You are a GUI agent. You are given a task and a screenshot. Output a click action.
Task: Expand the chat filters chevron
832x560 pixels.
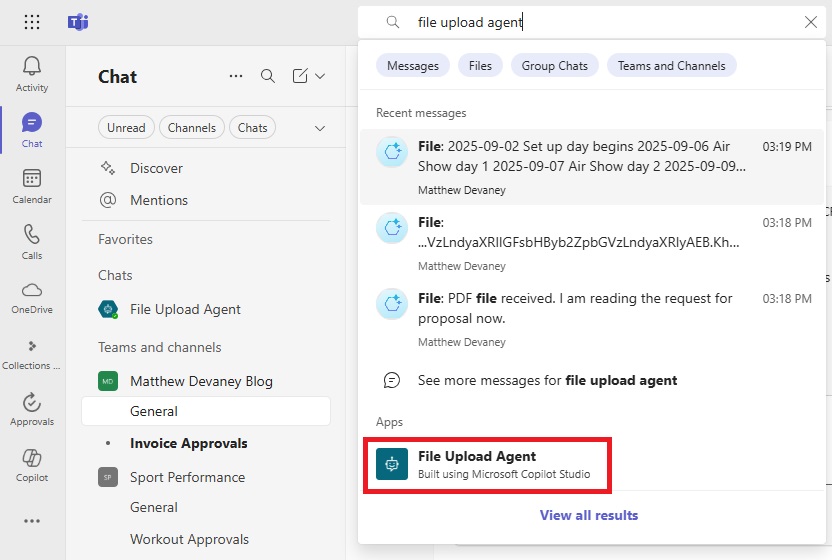click(x=320, y=128)
